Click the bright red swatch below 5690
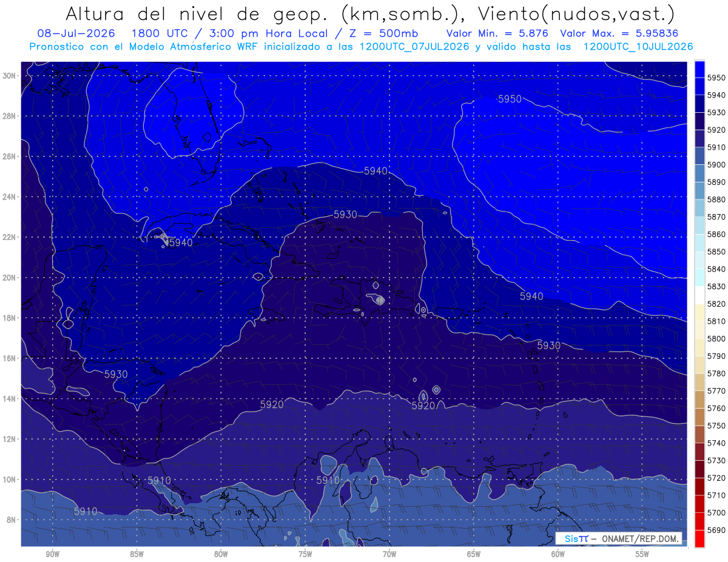Viewport: 728px width, 562px height. click(x=699, y=538)
